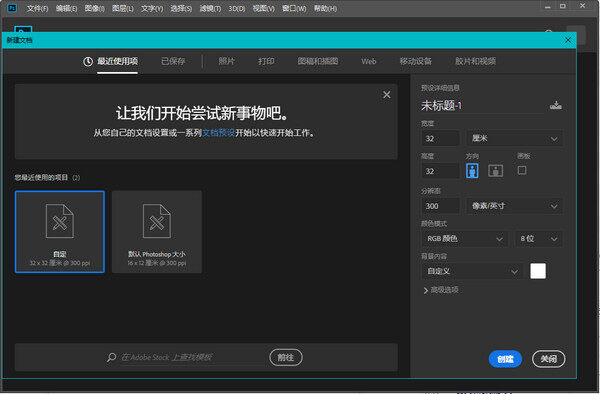Click the Adobe Stock template search field

click(193, 357)
